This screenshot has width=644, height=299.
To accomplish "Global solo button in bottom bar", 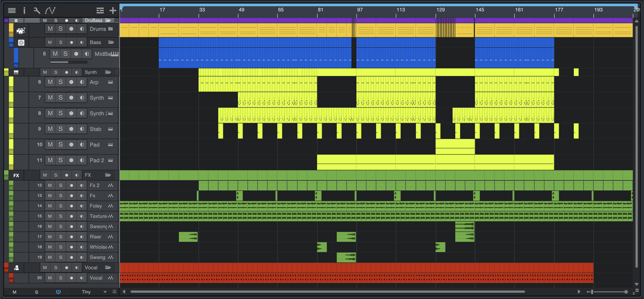I will pyautogui.click(x=36, y=292).
